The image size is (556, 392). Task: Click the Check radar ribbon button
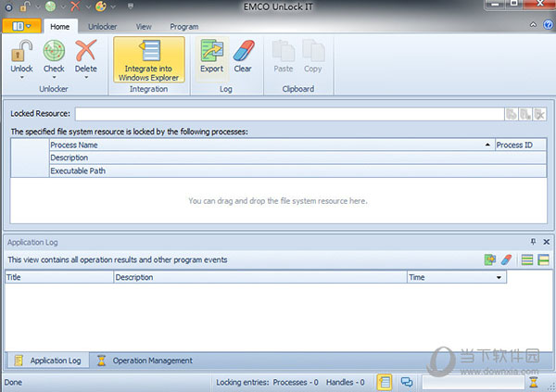[54, 56]
